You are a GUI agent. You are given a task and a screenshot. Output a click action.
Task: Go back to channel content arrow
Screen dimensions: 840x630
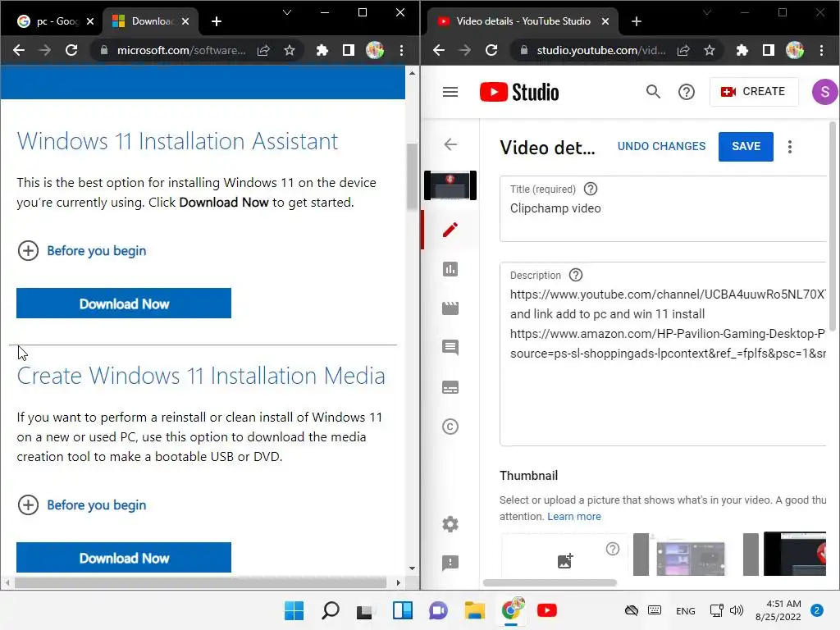tap(450, 144)
